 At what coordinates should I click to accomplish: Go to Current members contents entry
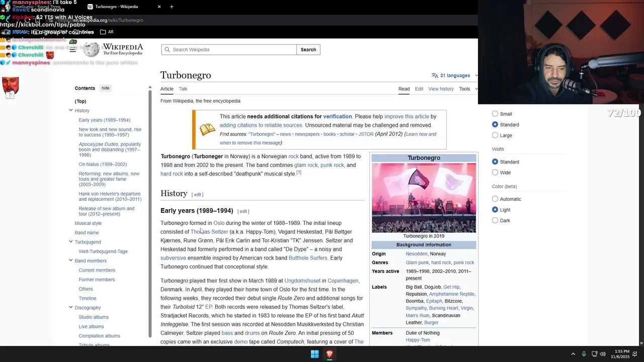coord(97,270)
